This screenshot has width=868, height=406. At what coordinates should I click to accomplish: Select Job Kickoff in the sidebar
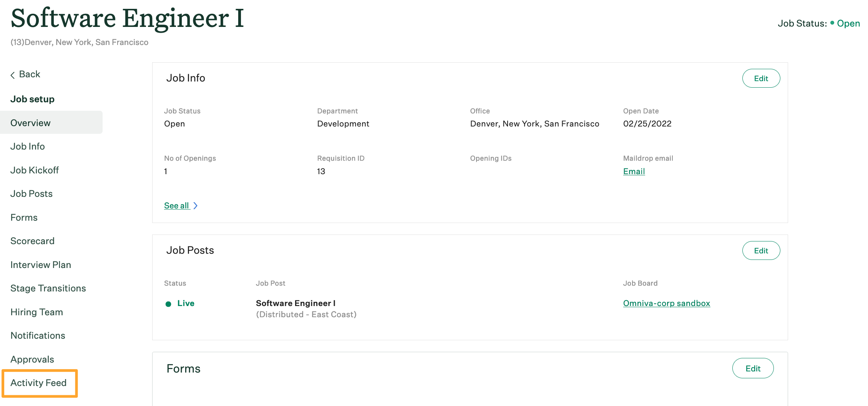point(35,170)
